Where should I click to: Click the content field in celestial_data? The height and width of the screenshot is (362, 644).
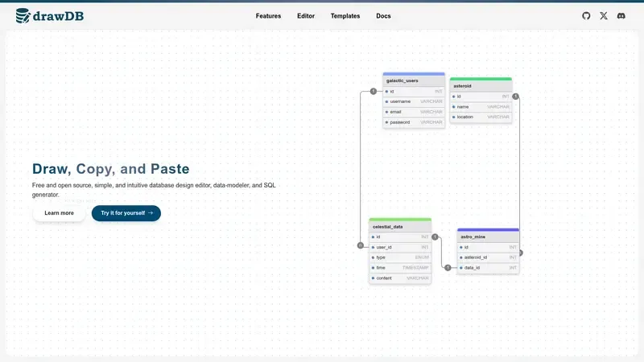click(x=400, y=278)
